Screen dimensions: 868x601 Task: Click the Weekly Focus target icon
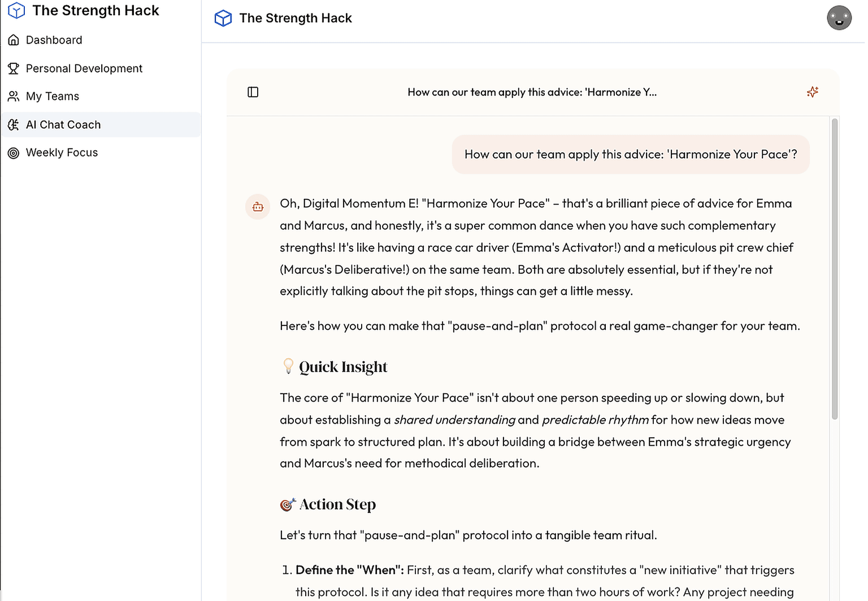point(14,153)
